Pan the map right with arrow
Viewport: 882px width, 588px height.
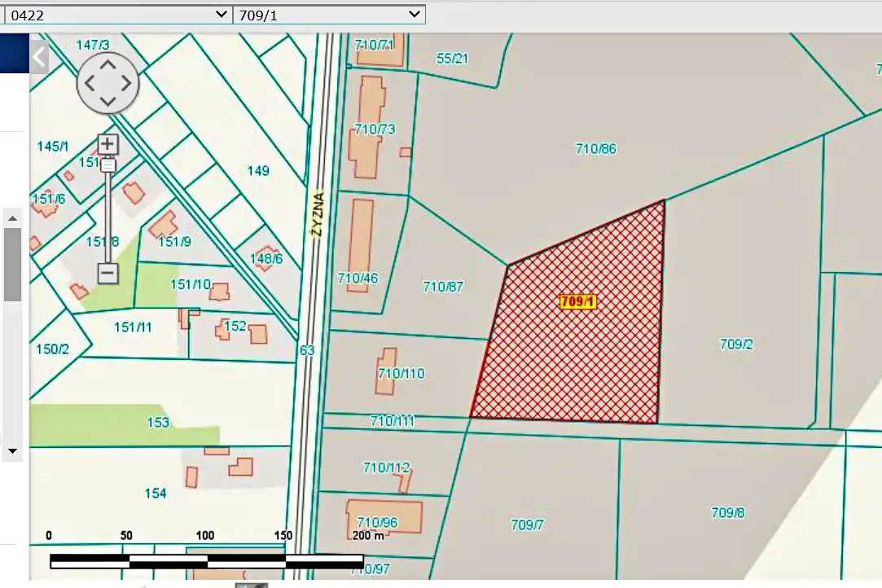[x=127, y=82]
